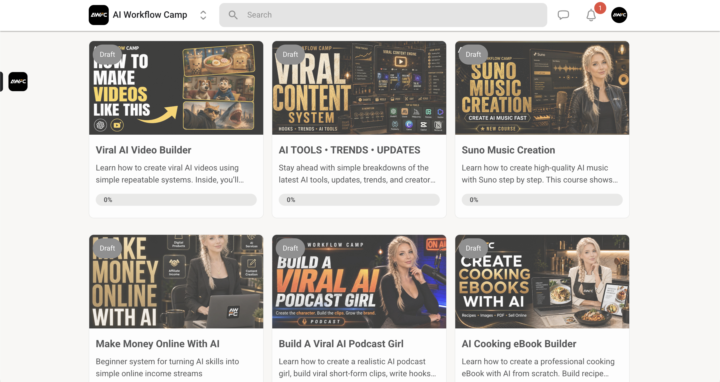Screen dimensions: 720x382
Task: Open the notifications bell
Action: (591, 16)
